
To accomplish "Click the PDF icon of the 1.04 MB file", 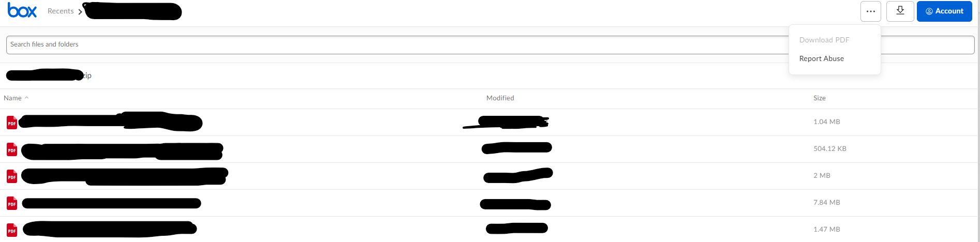I will (11, 123).
